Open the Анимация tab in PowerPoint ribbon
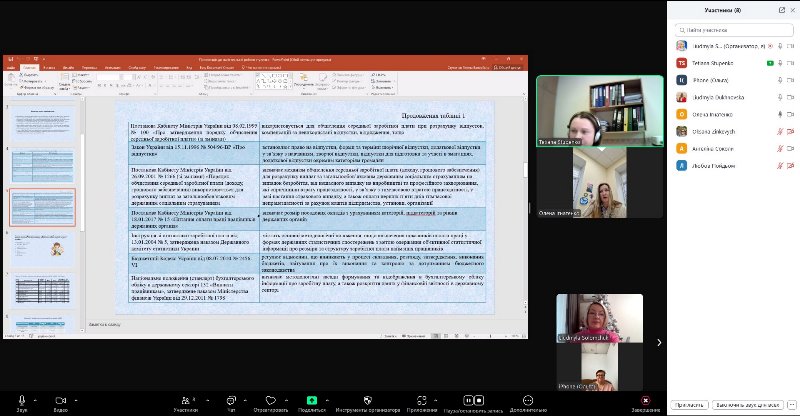 click(x=113, y=67)
